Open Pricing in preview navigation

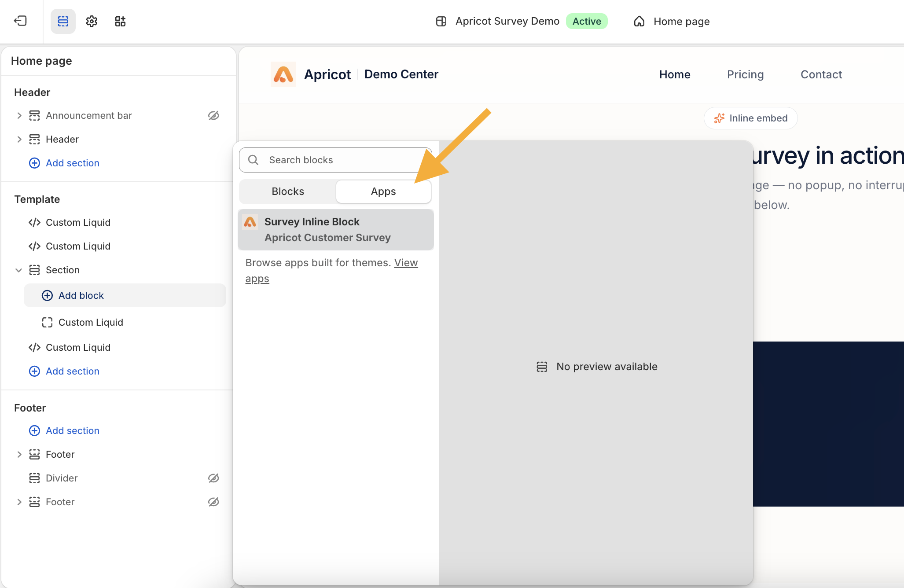click(x=745, y=74)
